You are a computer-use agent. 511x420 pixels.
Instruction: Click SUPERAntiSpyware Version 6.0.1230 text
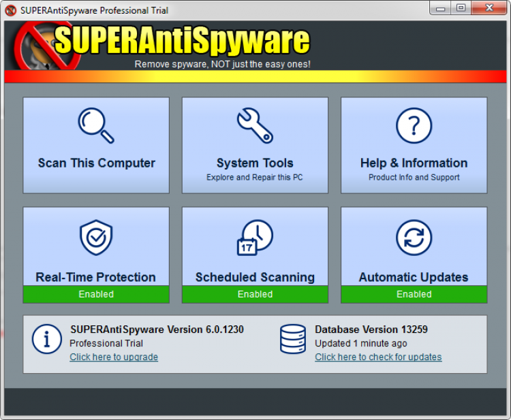click(157, 329)
